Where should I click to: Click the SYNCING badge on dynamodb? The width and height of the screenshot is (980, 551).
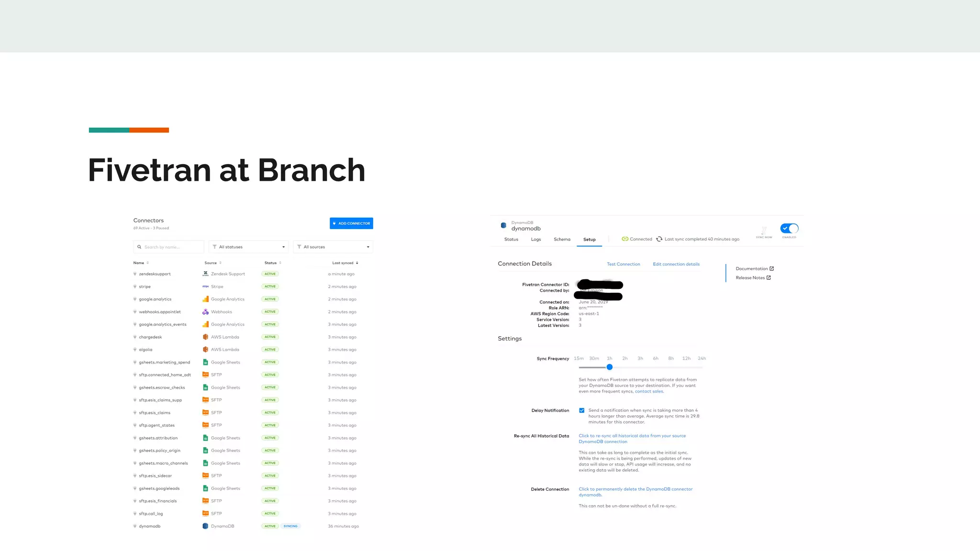[x=290, y=526]
